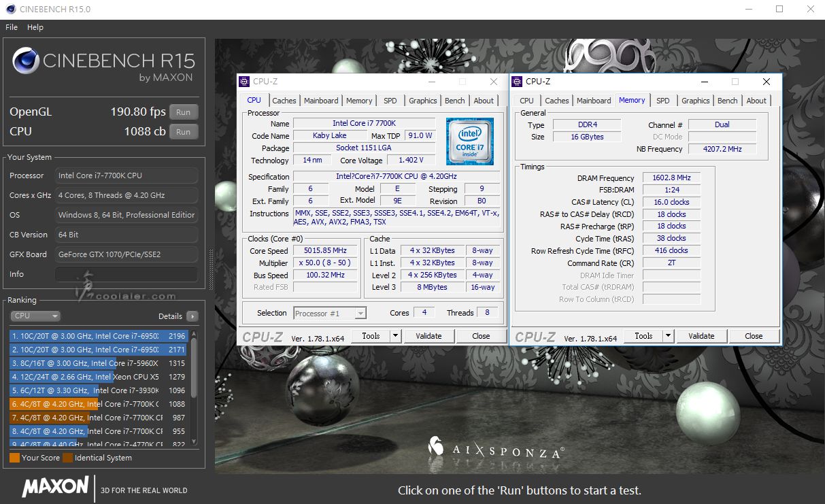
Task: Select highlighted ranking row 6 score 1088
Action: coord(99,404)
